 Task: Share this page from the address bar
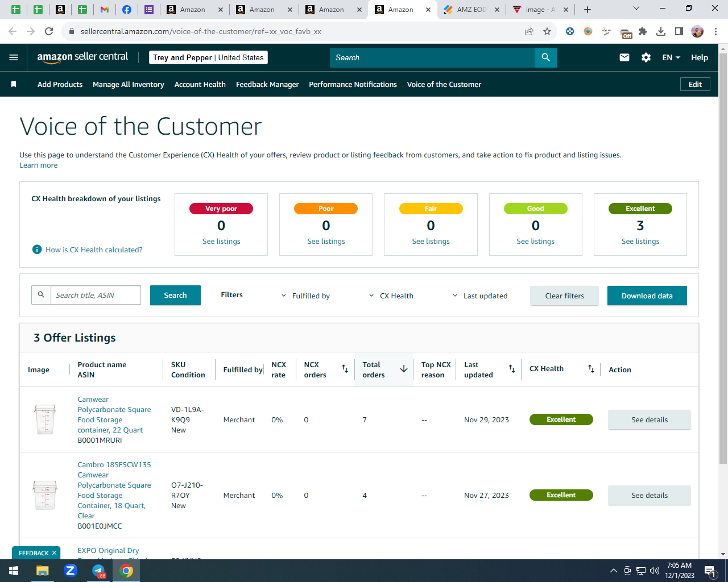coord(529,31)
